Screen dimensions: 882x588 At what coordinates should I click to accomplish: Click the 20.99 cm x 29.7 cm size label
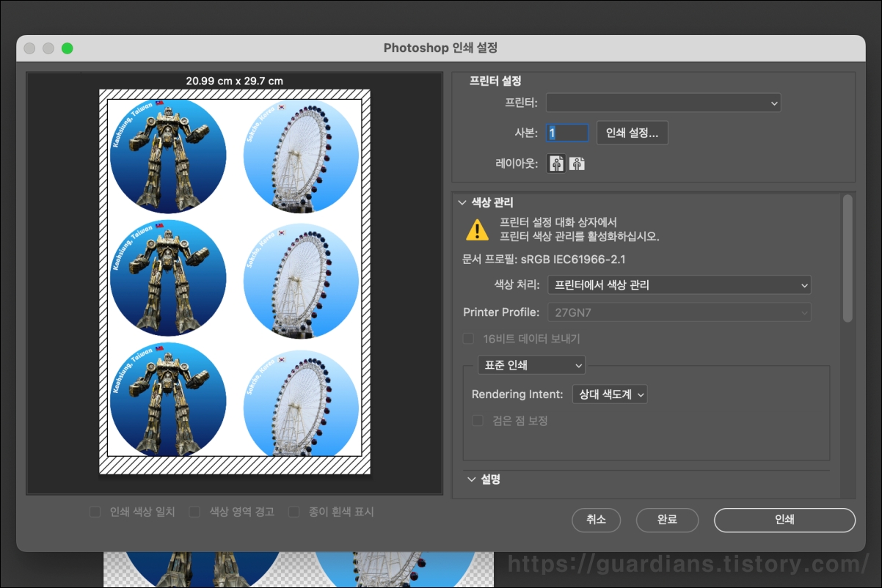pos(235,81)
